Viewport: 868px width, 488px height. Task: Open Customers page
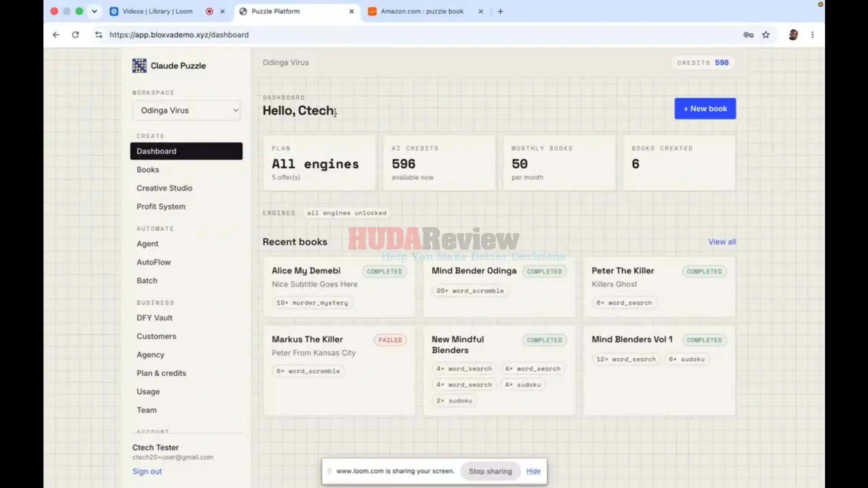[157, 336]
